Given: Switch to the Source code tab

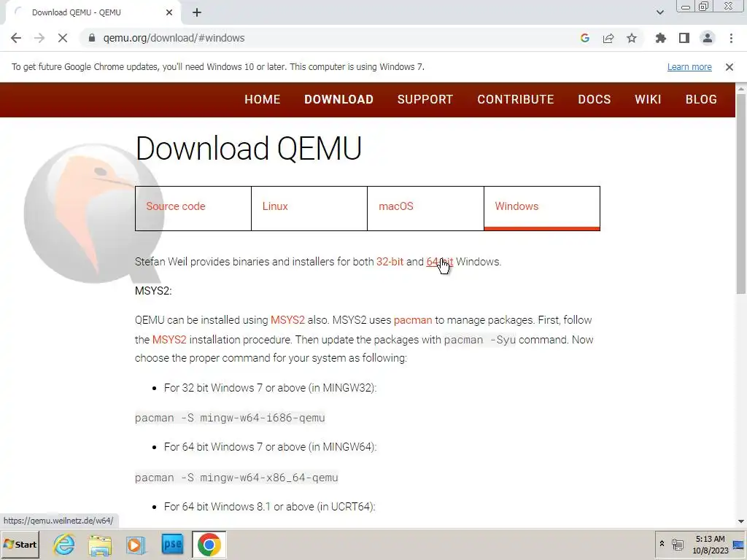Looking at the screenshot, I should click(x=193, y=209).
